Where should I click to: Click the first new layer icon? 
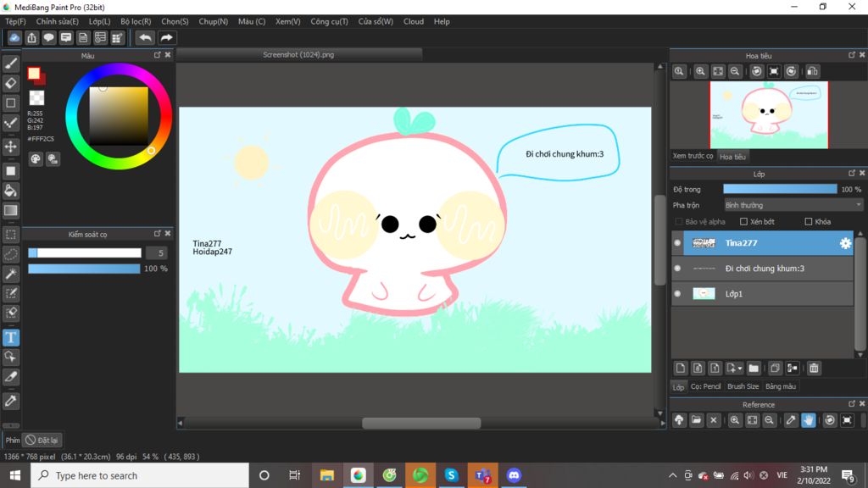coord(681,368)
